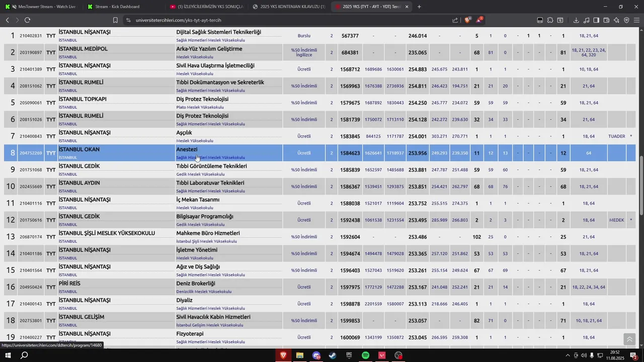
Task: View site information icon in address bar
Action: pos(129,20)
